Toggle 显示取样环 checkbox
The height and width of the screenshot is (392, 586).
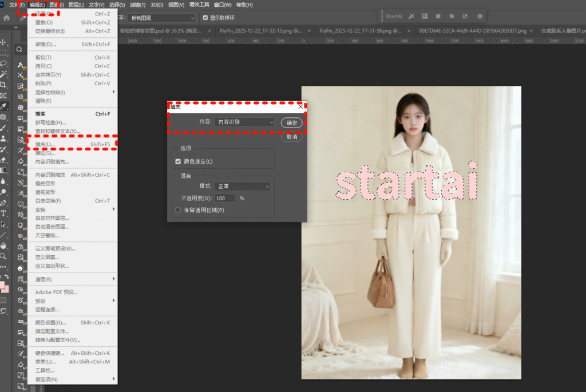(205, 18)
